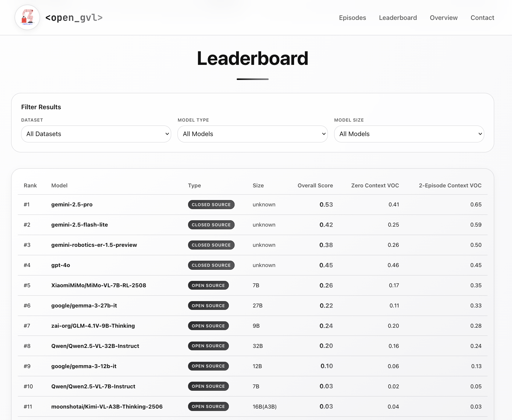Select the Leaderboard nav item

tap(398, 17)
